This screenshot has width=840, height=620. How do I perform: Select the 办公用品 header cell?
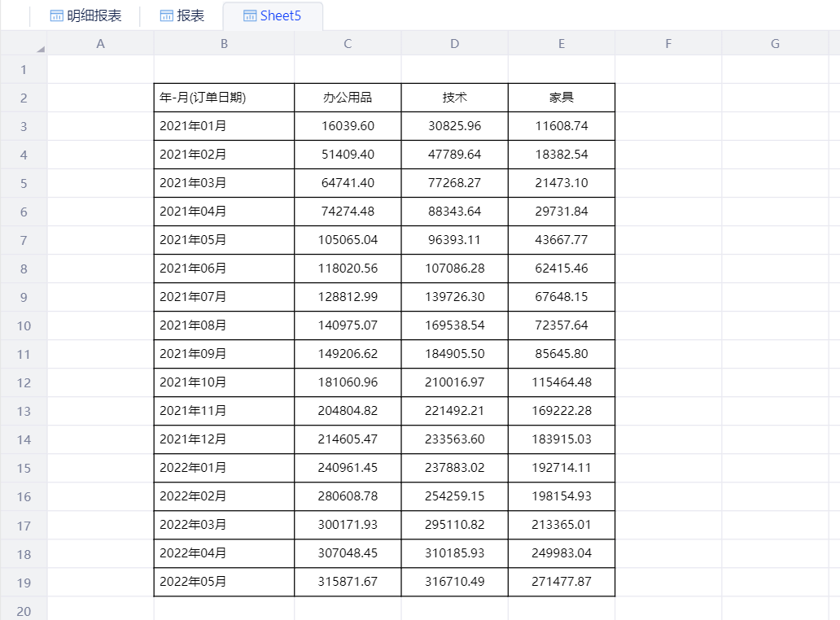pyautogui.click(x=348, y=98)
